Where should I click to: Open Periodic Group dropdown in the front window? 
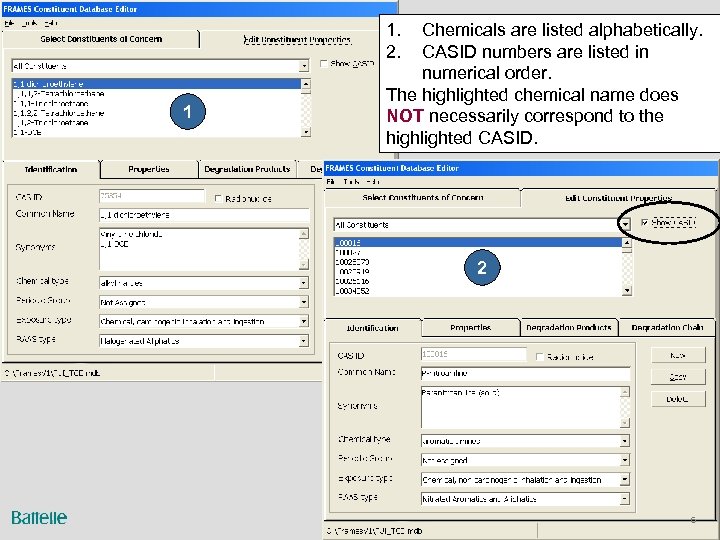tap(624, 460)
